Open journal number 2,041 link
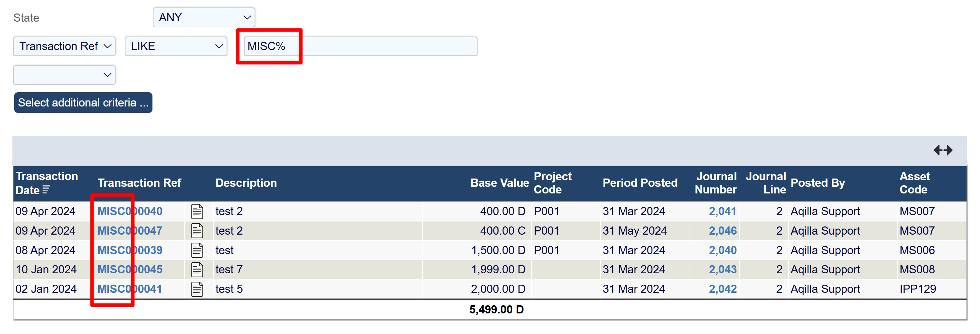The image size is (980, 334). pos(722,212)
